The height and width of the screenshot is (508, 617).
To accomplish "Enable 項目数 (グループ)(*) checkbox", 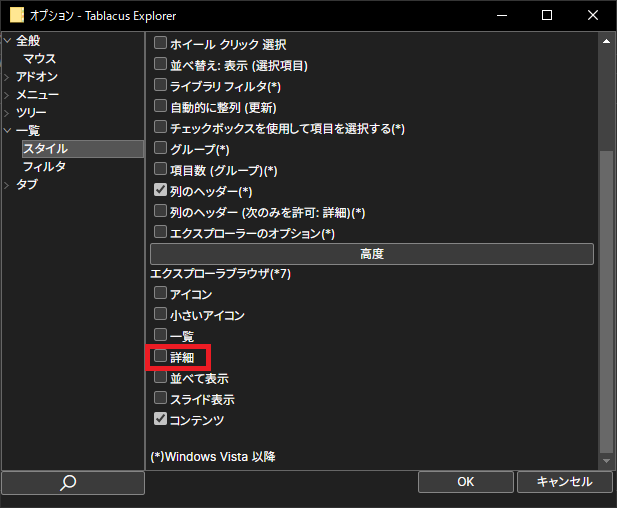I will pyautogui.click(x=160, y=169).
